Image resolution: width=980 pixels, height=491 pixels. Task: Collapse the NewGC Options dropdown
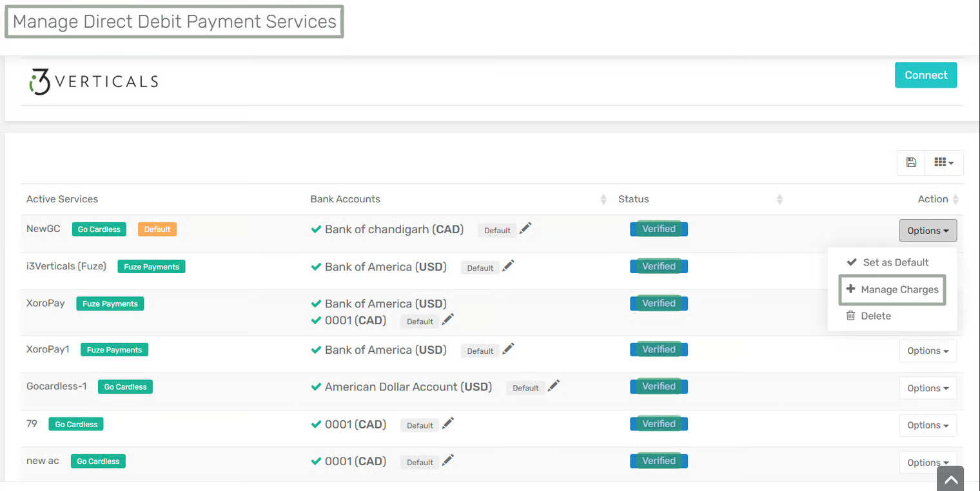pyautogui.click(x=927, y=231)
